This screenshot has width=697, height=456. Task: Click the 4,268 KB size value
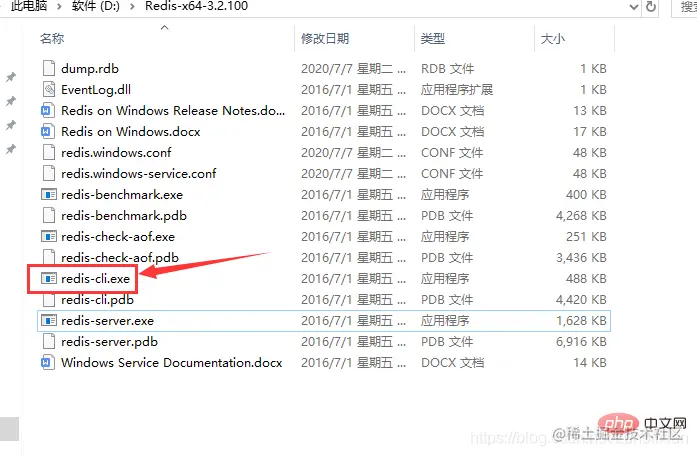pyautogui.click(x=581, y=216)
